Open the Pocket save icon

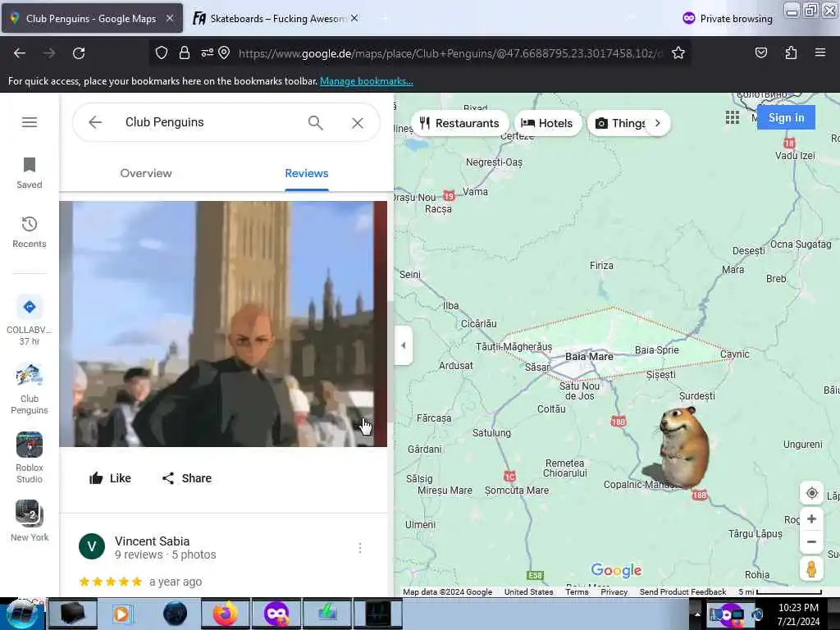coord(760,52)
